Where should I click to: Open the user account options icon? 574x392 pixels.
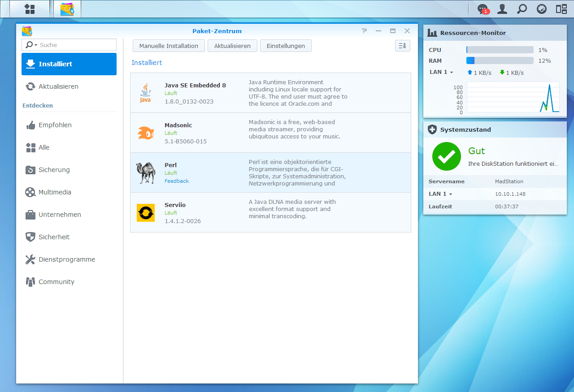pos(502,9)
